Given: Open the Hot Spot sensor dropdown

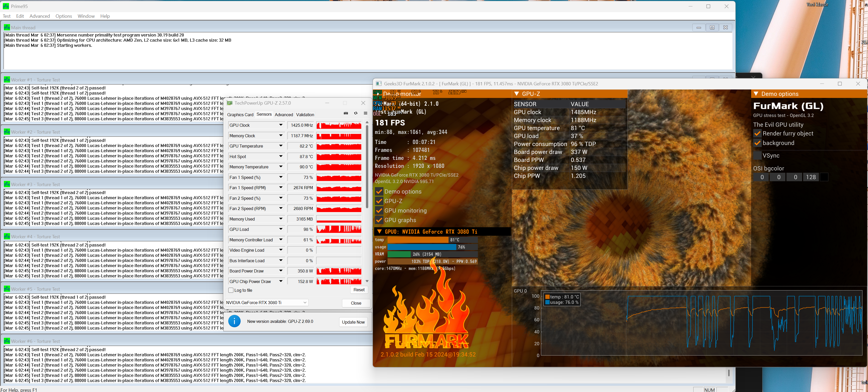Looking at the screenshot, I should 281,157.
